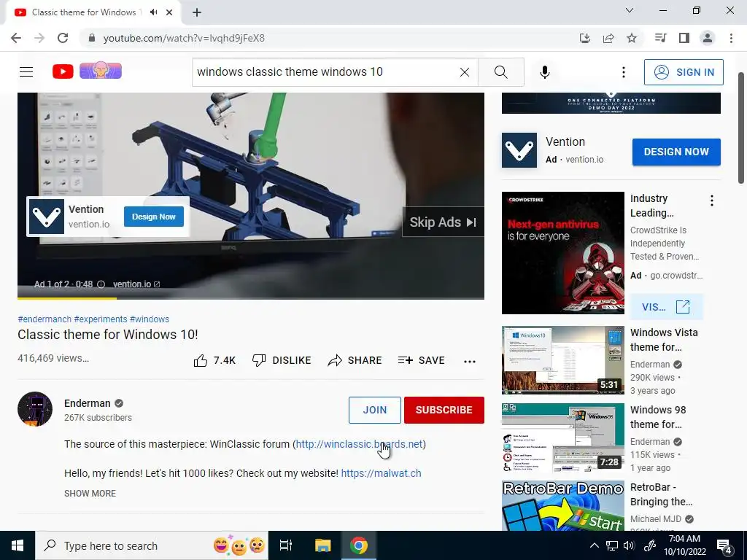Screen dimensions: 747x560
Task: Click the SIGN IN button
Action: [684, 72]
